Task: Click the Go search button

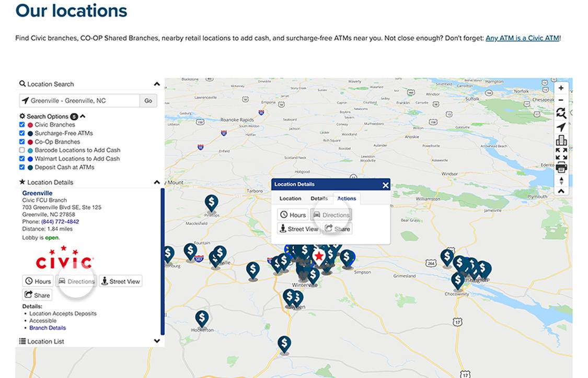Action: coord(148,100)
